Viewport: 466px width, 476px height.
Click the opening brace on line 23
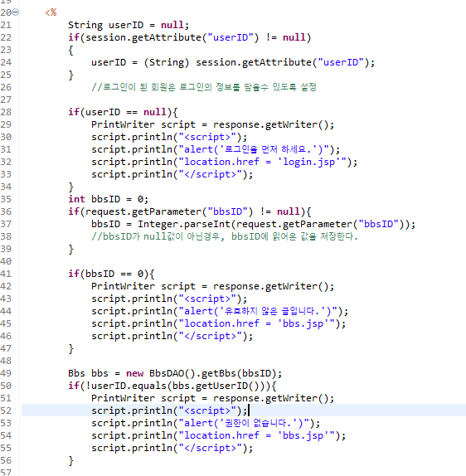click(x=70, y=50)
